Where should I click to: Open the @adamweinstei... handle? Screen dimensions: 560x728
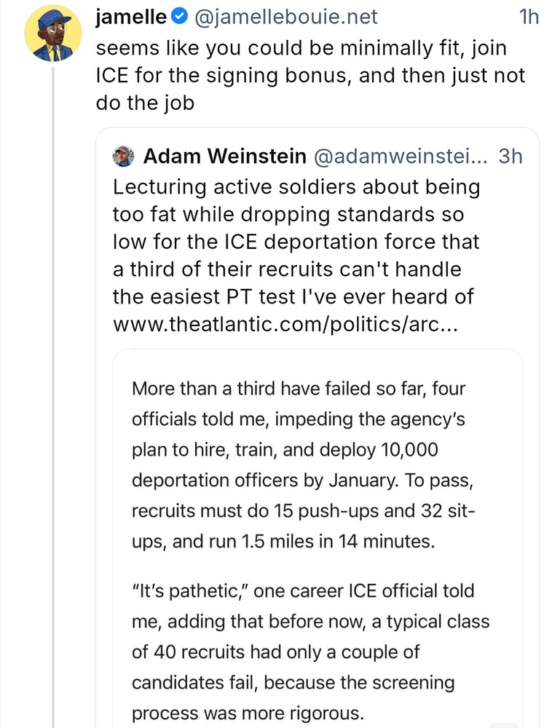tap(400, 156)
